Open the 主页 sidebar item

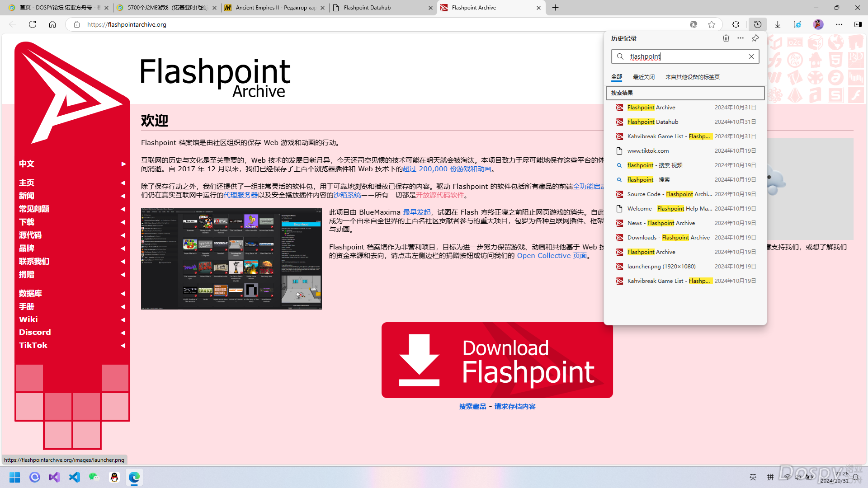72,183
